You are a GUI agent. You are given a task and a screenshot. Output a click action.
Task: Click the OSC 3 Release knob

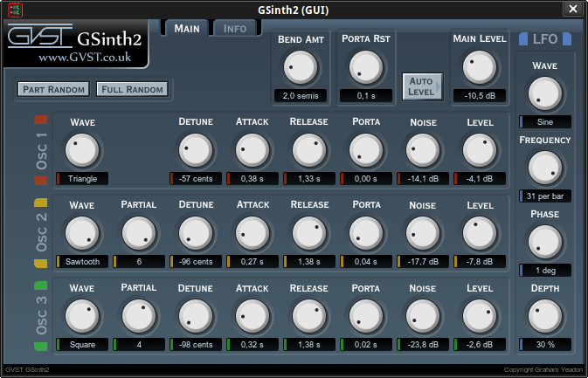[x=309, y=316]
